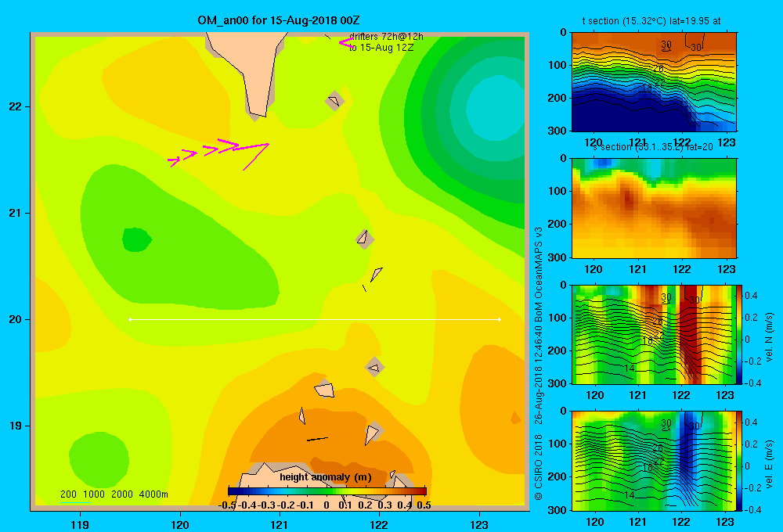Open the northward velocity section panel
Image resolution: width=783 pixels, height=532 pixels.
tap(654, 334)
